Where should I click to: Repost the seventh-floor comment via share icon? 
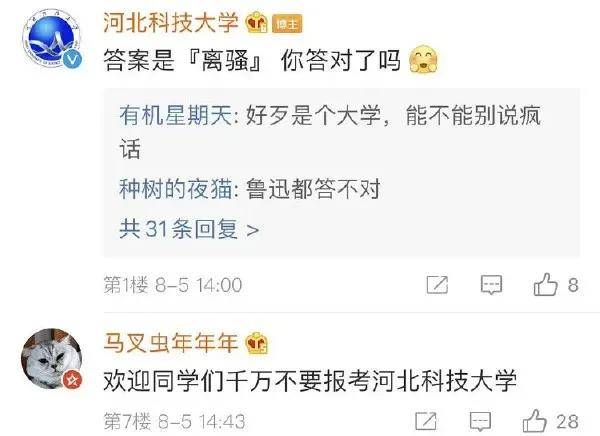426,421
